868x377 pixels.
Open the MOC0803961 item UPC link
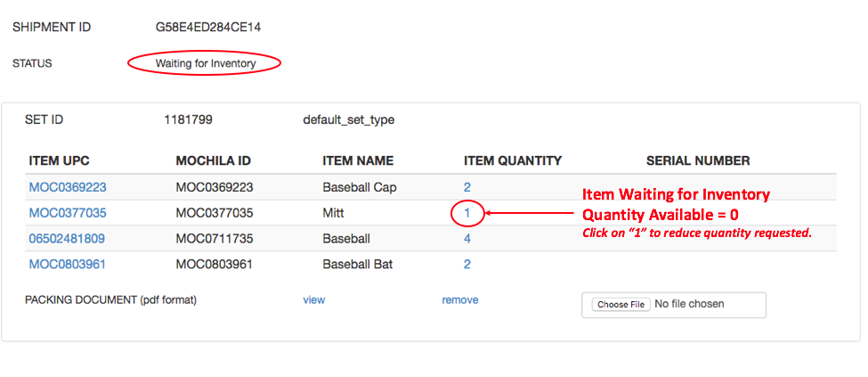pyautogui.click(x=68, y=265)
